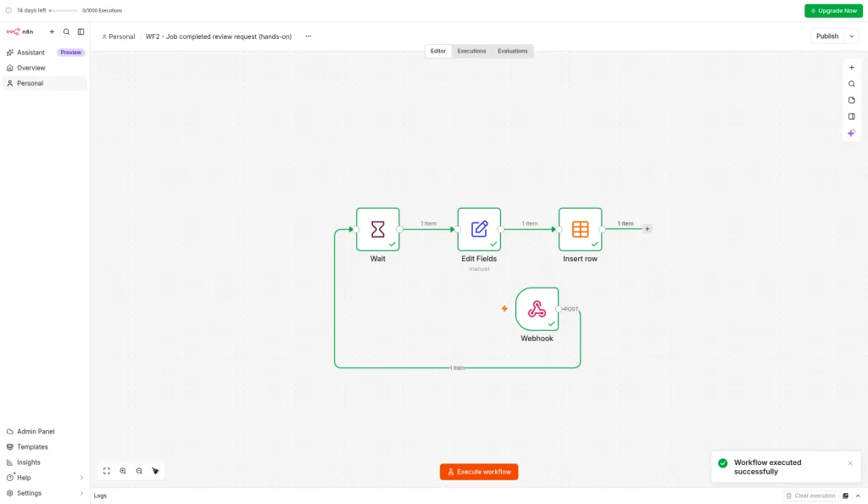
Task: Switch to the Editor tab
Action: coord(438,51)
